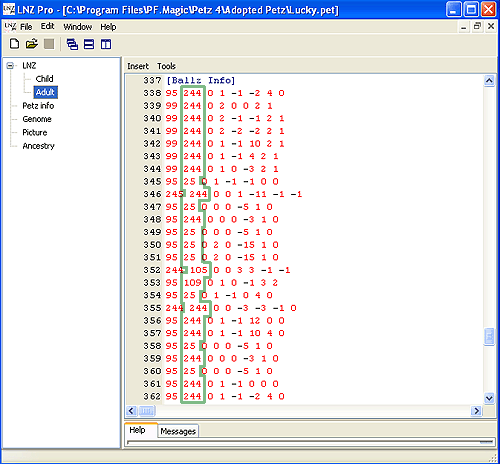The height and width of the screenshot is (464, 500).
Task: Open the Help menu
Action: (108, 27)
